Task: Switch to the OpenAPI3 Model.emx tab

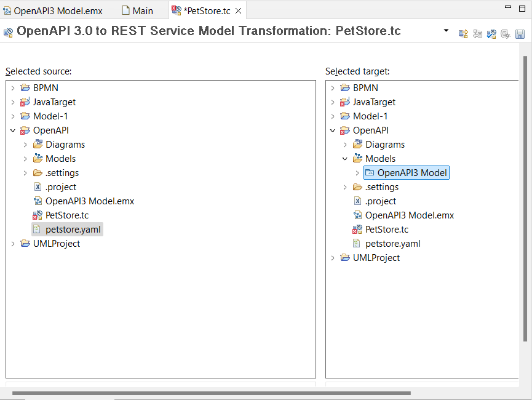Action: coord(53,11)
